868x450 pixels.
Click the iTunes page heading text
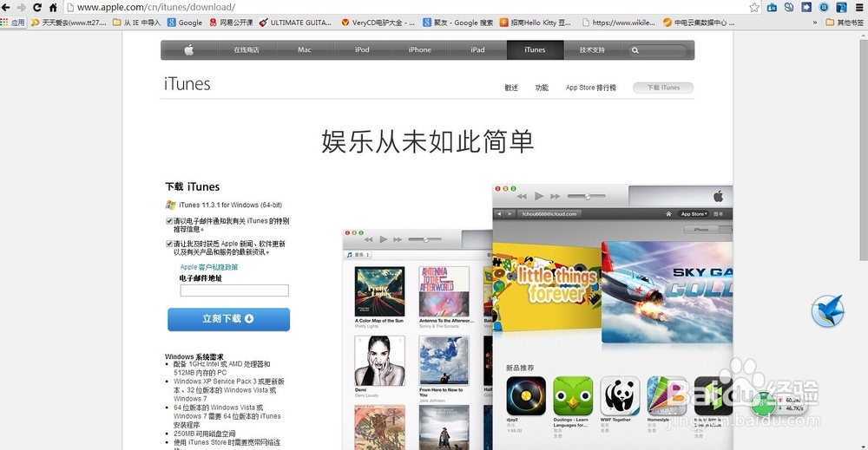point(187,84)
